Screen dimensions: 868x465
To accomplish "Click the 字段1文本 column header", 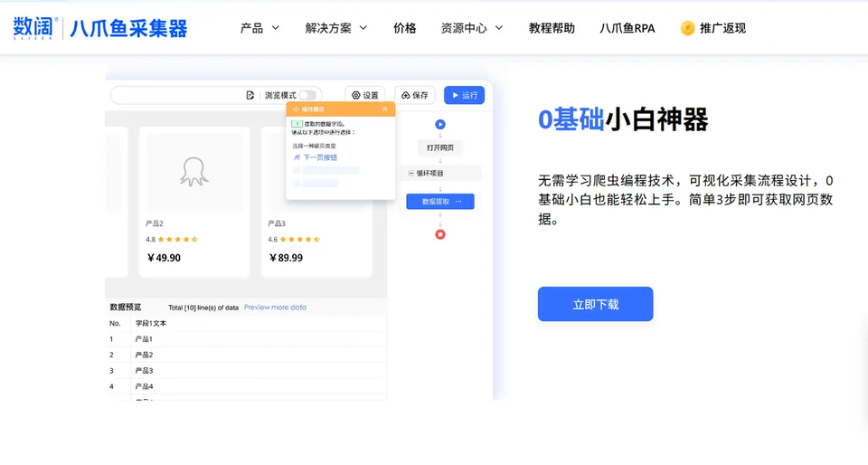I will 151,323.
